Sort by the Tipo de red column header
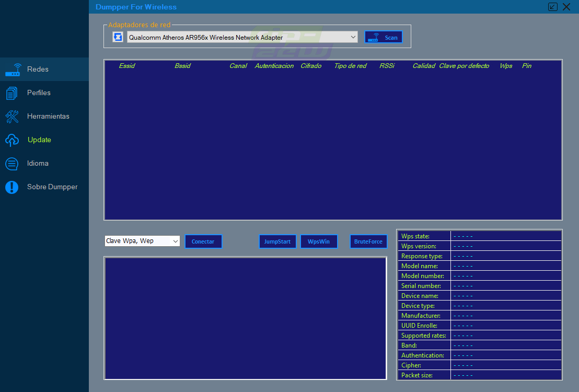The width and height of the screenshot is (579, 392). coord(350,66)
